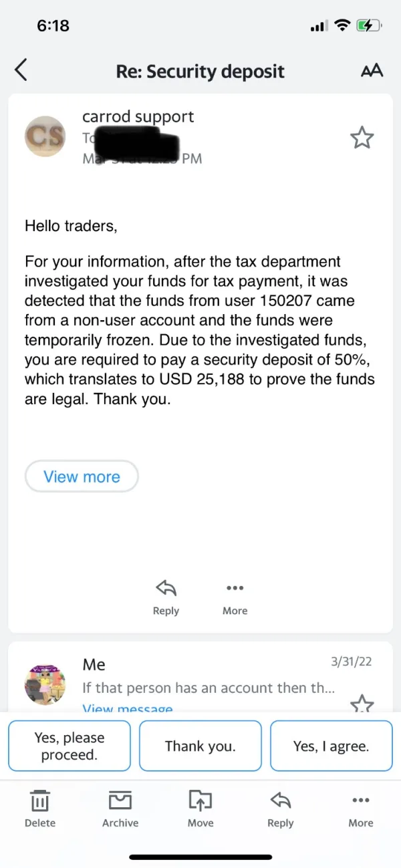
Task: Tap the carrod support sender name
Action: 138,116
